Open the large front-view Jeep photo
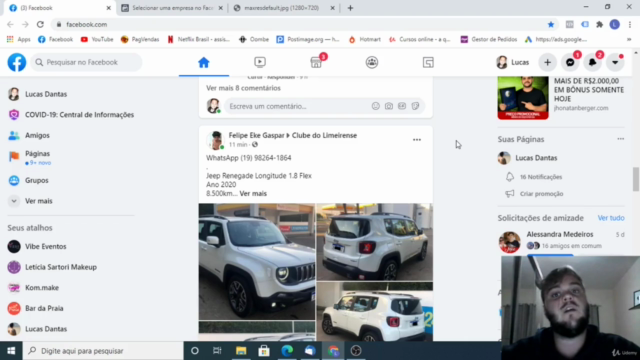Image resolution: width=640 pixels, height=360 pixels. pyautogui.click(x=257, y=261)
